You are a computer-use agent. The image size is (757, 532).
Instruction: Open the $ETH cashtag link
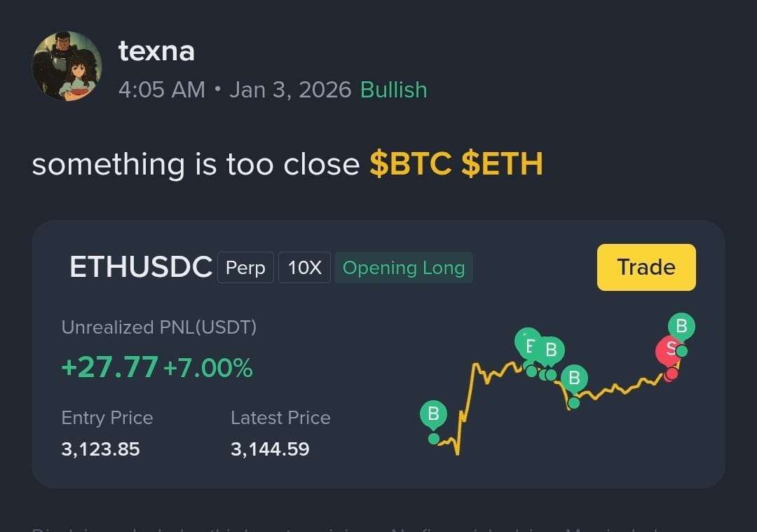coord(502,163)
